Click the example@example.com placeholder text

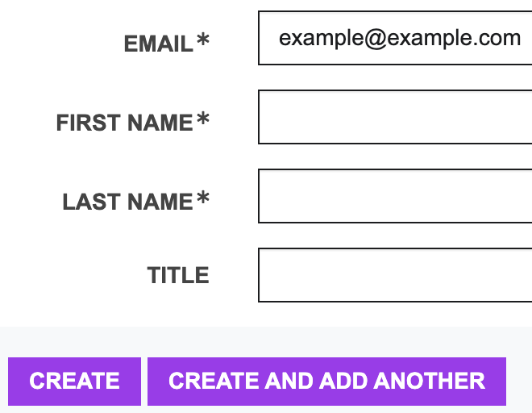(x=400, y=38)
